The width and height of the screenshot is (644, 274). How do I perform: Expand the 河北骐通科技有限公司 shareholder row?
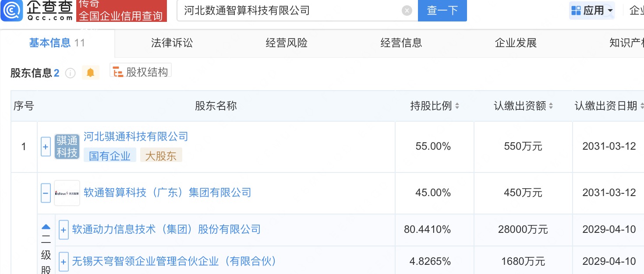click(x=46, y=147)
